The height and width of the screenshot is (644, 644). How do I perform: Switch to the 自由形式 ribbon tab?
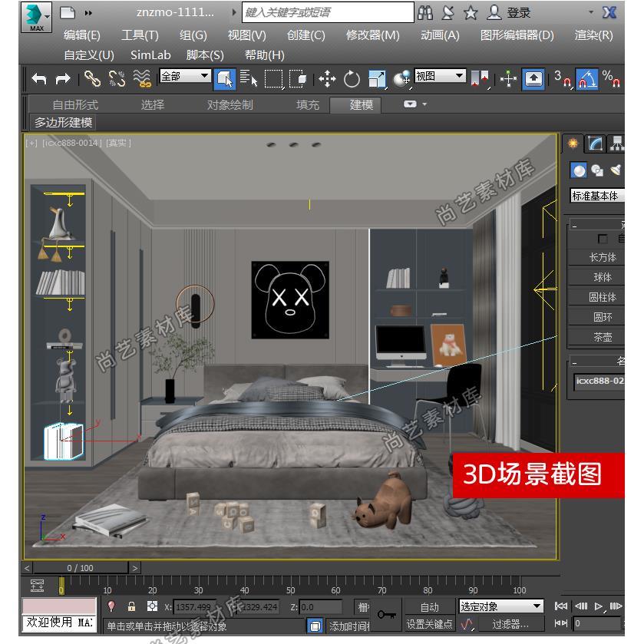coord(75,105)
